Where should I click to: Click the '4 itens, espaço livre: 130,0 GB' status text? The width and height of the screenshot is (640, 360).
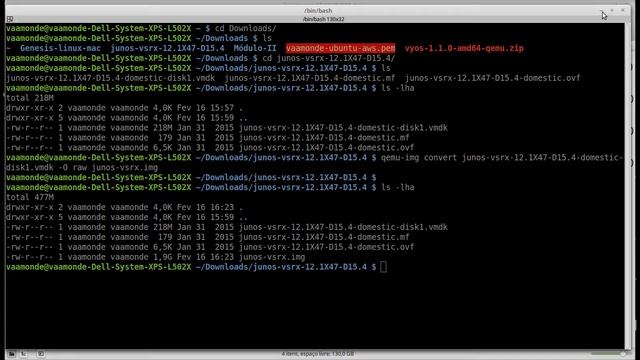pyautogui.click(x=318, y=354)
